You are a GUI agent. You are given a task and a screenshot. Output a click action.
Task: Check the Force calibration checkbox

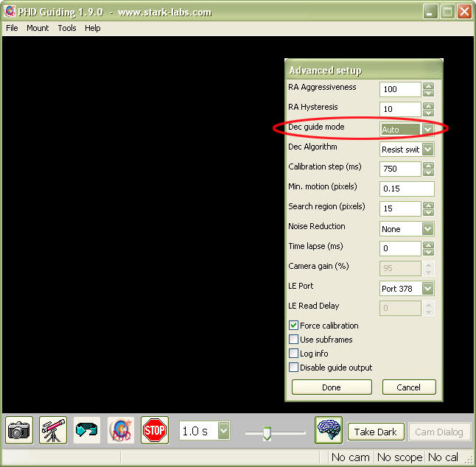[x=293, y=326]
